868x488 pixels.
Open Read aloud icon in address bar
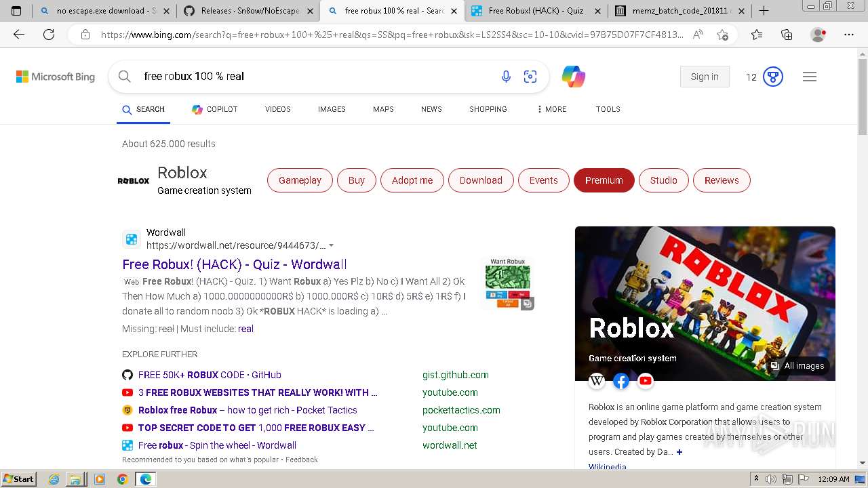click(x=698, y=35)
